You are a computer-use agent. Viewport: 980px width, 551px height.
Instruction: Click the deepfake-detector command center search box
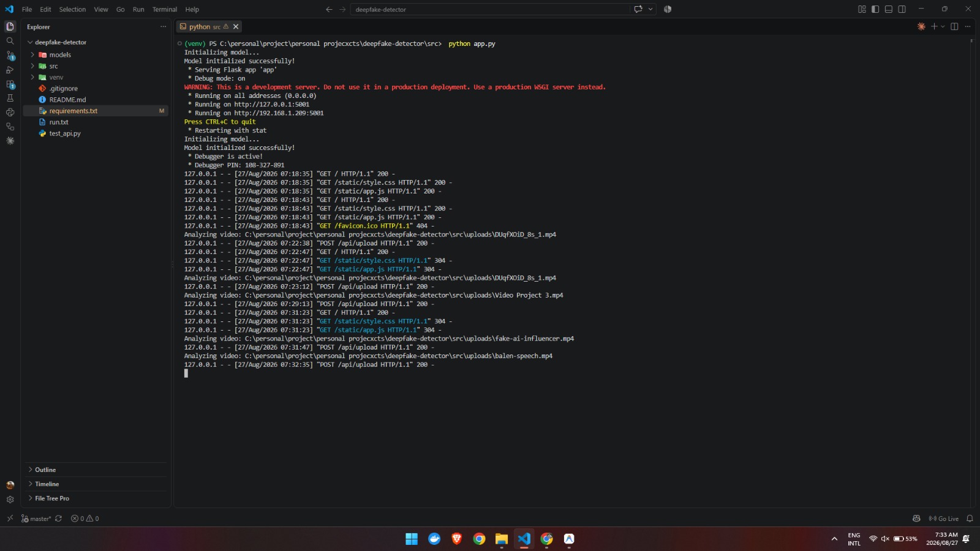click(490, 9)
